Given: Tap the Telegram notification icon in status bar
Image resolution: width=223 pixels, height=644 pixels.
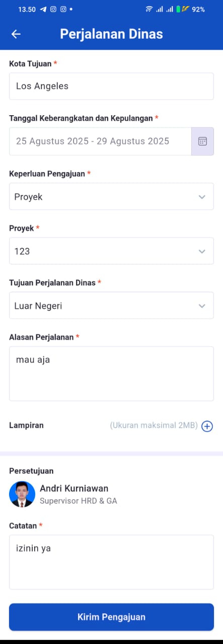Looking at the screenshot, I should pos(43,9).
